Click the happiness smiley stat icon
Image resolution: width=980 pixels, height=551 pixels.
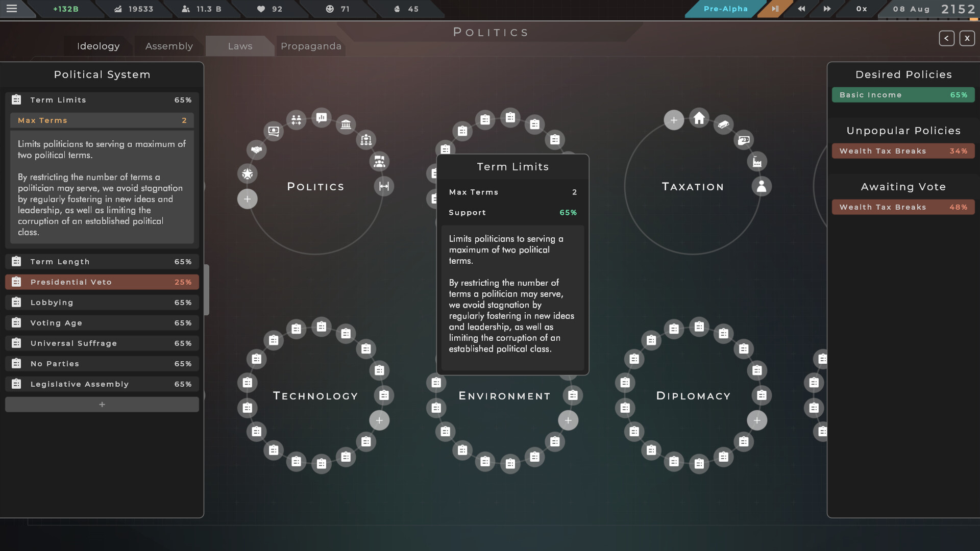pos(330,9)
